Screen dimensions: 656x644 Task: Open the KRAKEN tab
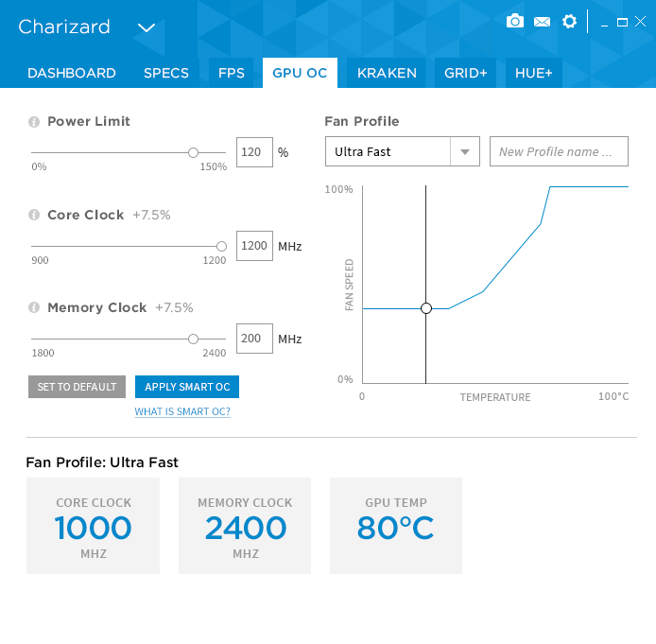[387, 73]
